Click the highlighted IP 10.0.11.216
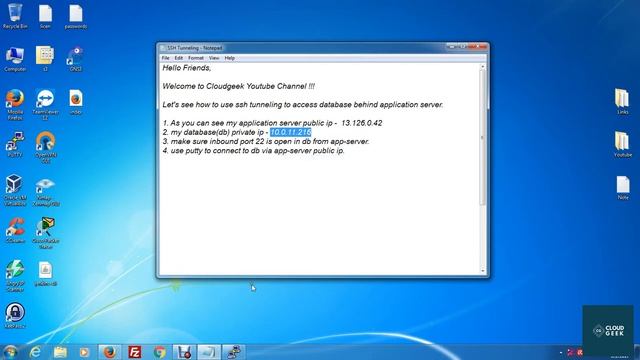The width and height of the screenshot is (640, 360). tap(291, 132)
